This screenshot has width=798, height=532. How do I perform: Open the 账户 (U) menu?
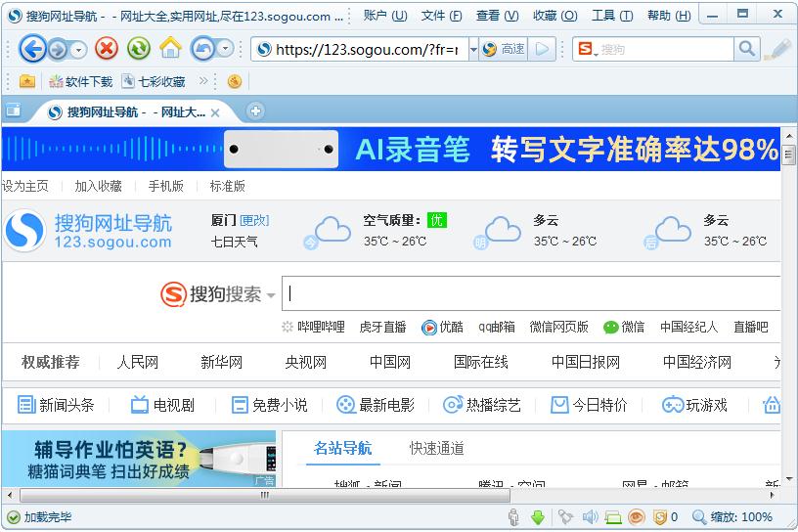pyautogui.click(x=385, y=16)
